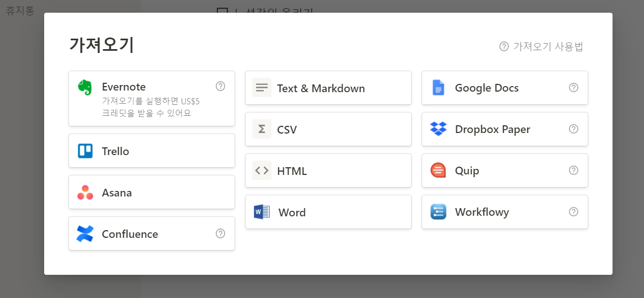644x298 pixels.
Task: Import from Confluence
Action: coord(152,233)
